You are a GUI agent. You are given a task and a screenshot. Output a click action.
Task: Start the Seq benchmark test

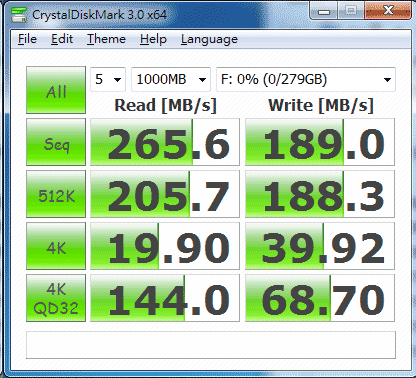(56, 142)
